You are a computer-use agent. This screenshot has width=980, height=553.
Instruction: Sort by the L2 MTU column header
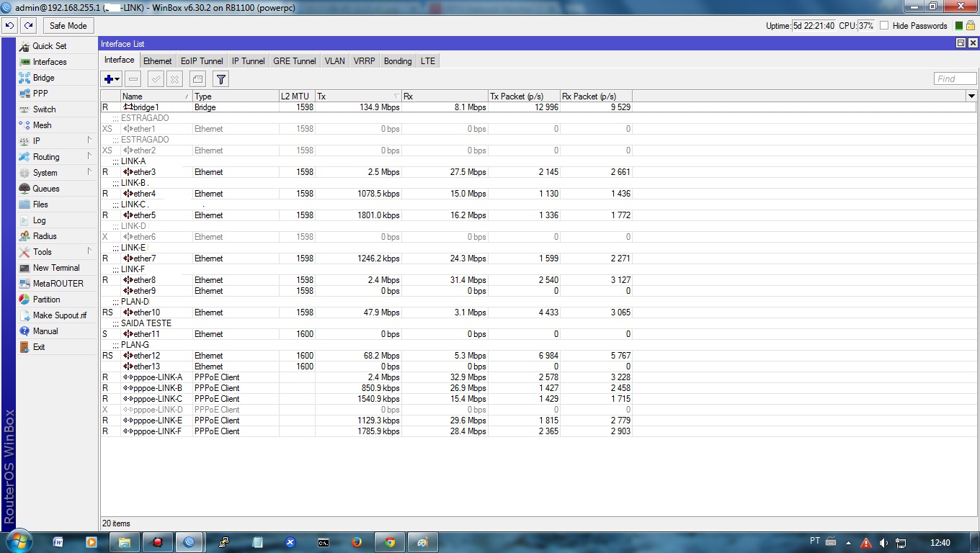click(297, 96)
